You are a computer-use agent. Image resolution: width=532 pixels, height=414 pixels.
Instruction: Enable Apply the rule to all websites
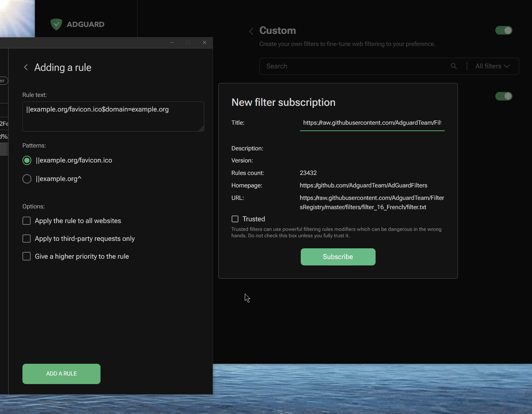26,221
